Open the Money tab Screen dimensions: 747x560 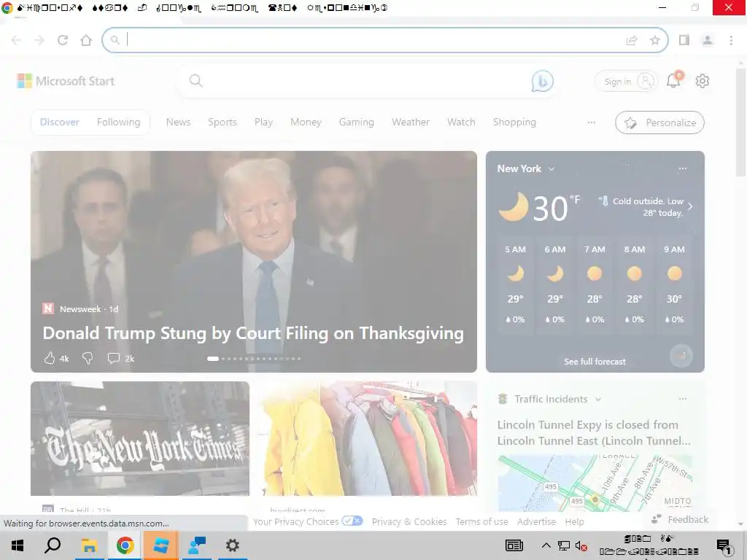click(x=306, y=122)
